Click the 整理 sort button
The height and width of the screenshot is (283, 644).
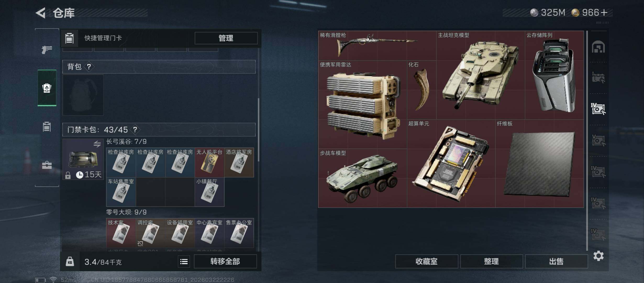491,262
